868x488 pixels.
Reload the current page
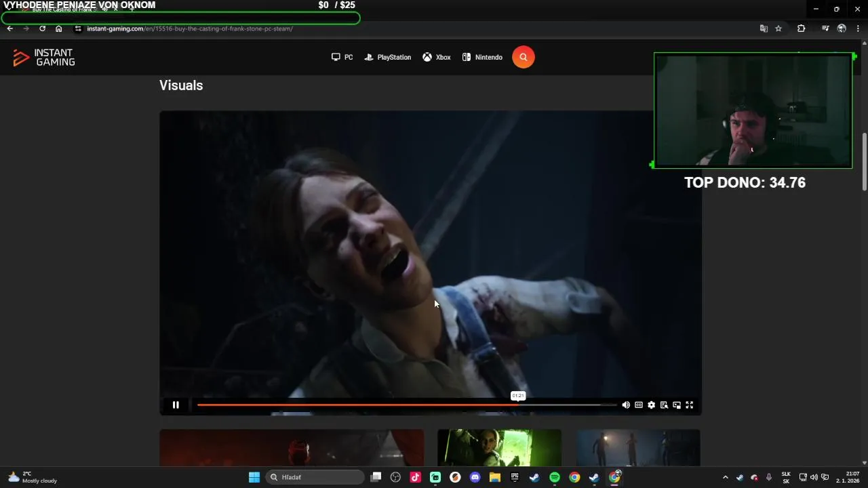pyautogui.click(x=42, y=28)
